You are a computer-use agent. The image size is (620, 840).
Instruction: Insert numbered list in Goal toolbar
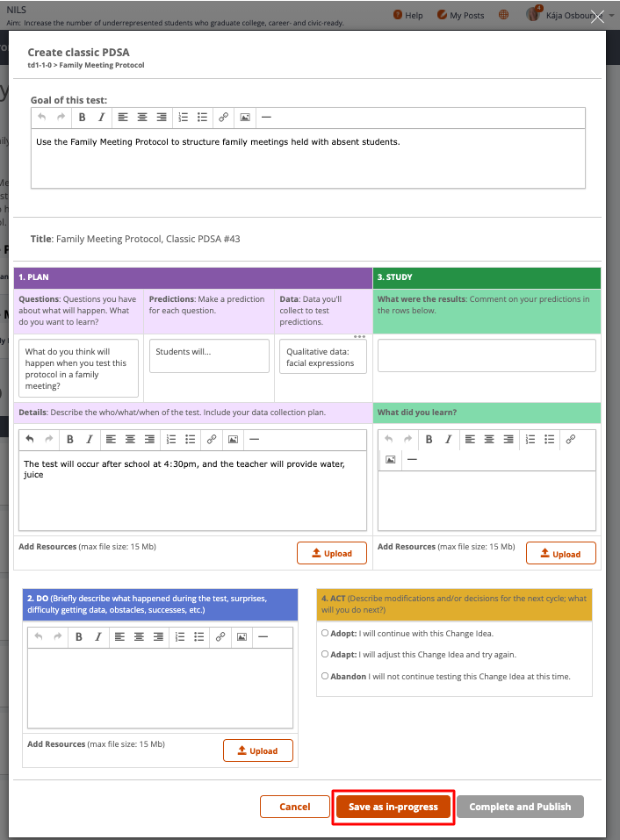pyautogui.click(x=184, y=118)
